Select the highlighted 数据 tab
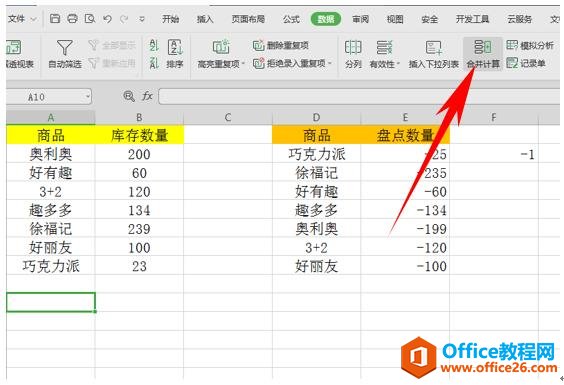 coord(326,19)
